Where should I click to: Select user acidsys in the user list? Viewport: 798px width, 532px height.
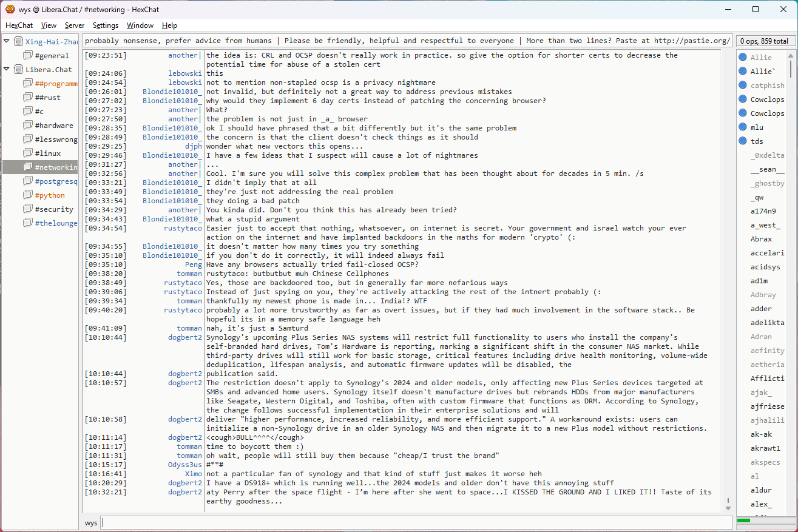(765, 266)
